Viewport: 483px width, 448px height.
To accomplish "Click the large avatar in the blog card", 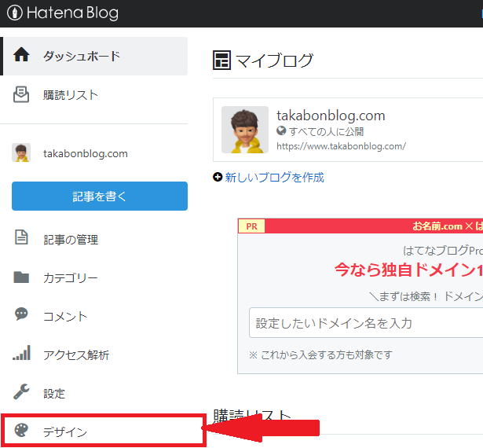I will coord(245,130).
